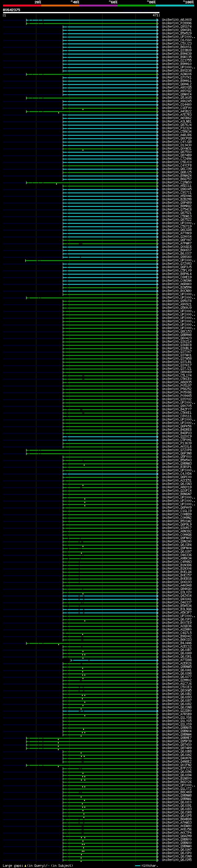Screen dimensions: 197x868
Task: Select hit UniRef100_Q5FVX0
Action: point(177,457)
